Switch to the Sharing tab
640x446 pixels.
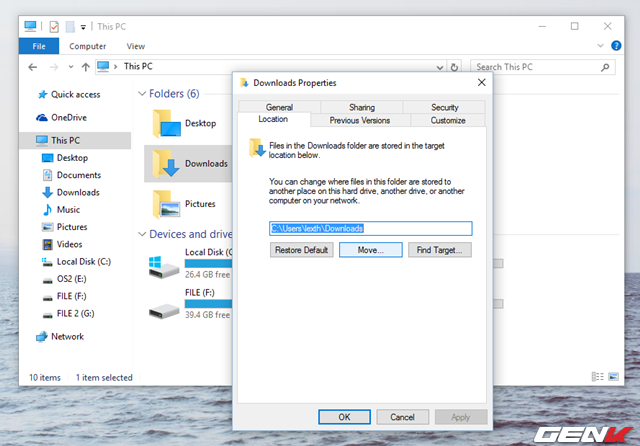pos(361,107)
